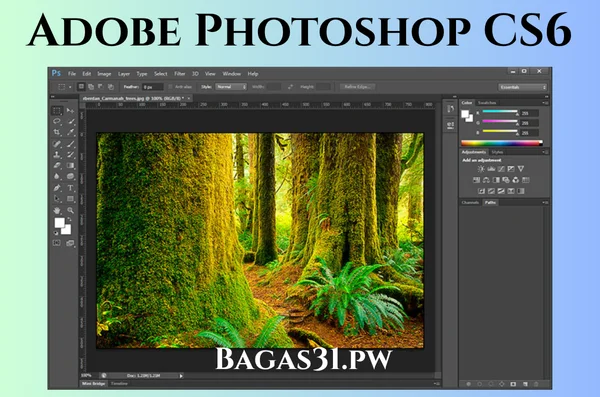Select the Crop tool
This screenshot has height=397, width=600.
pyautogui.click(x=57, y=132)
